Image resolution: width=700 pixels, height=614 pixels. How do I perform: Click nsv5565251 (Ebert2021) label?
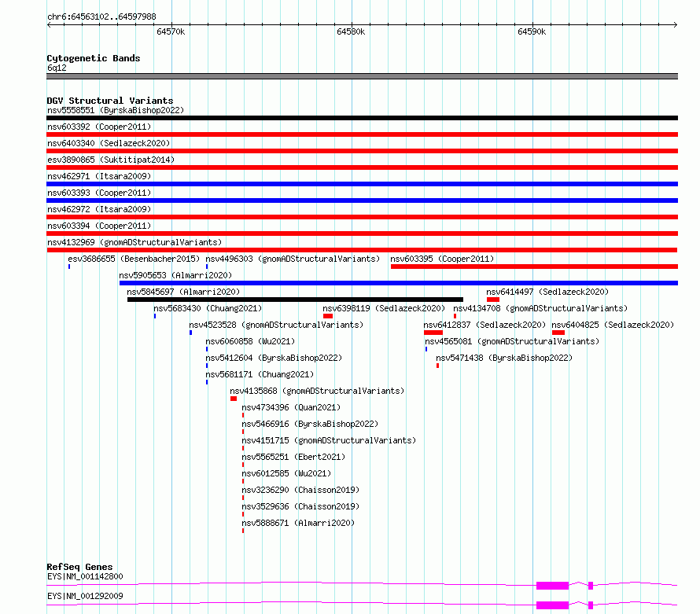point(293,457)
